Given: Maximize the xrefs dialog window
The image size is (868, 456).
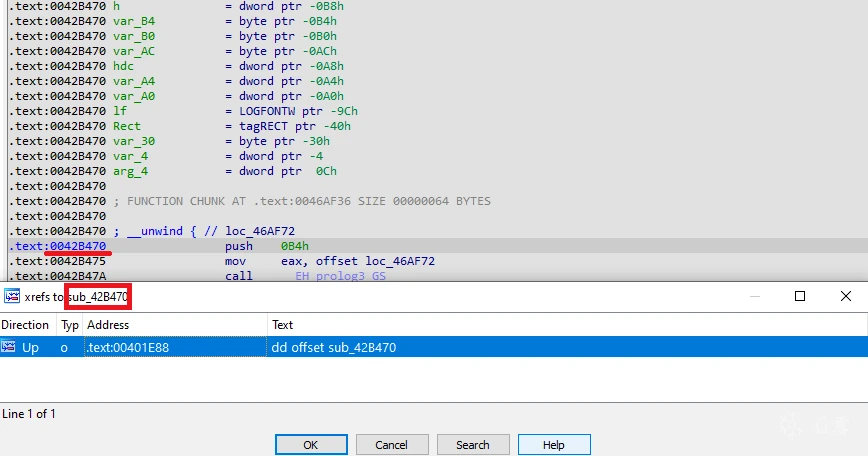Looking at the screenshot, I should pos(800,296).
